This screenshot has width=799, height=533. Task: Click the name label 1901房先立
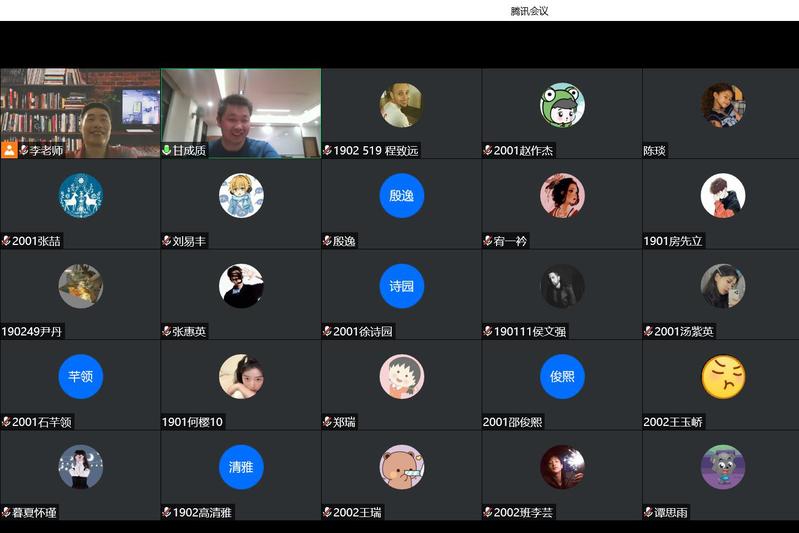[x=673, y=241]
